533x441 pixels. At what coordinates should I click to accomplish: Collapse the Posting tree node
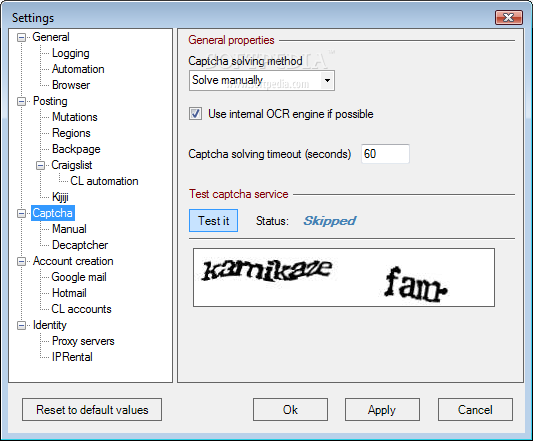click(x=21, y=101)
